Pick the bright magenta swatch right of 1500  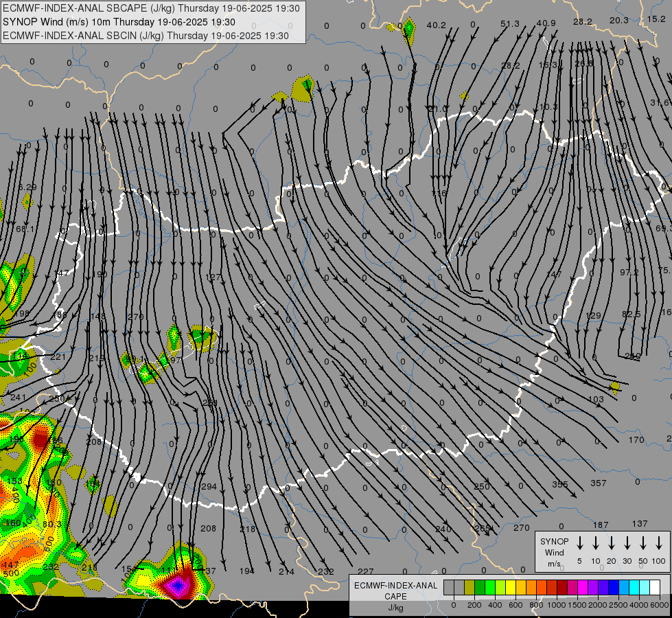(x=583, y=587)
